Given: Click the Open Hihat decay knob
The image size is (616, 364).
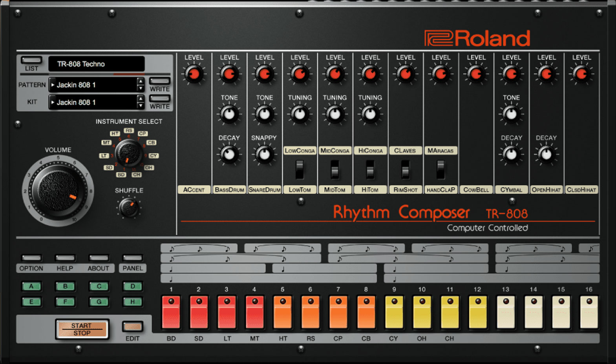Looking at the screenshot, I should tap(546, 154).
